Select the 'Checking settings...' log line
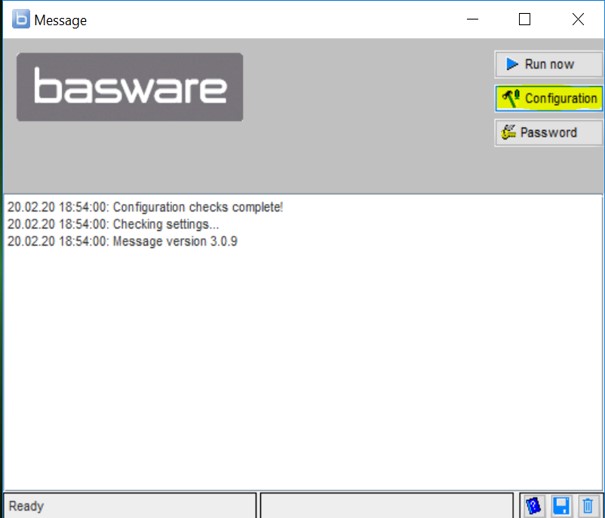Image resolution: width=605 pixels, height=518 pixels. point(113,224)
